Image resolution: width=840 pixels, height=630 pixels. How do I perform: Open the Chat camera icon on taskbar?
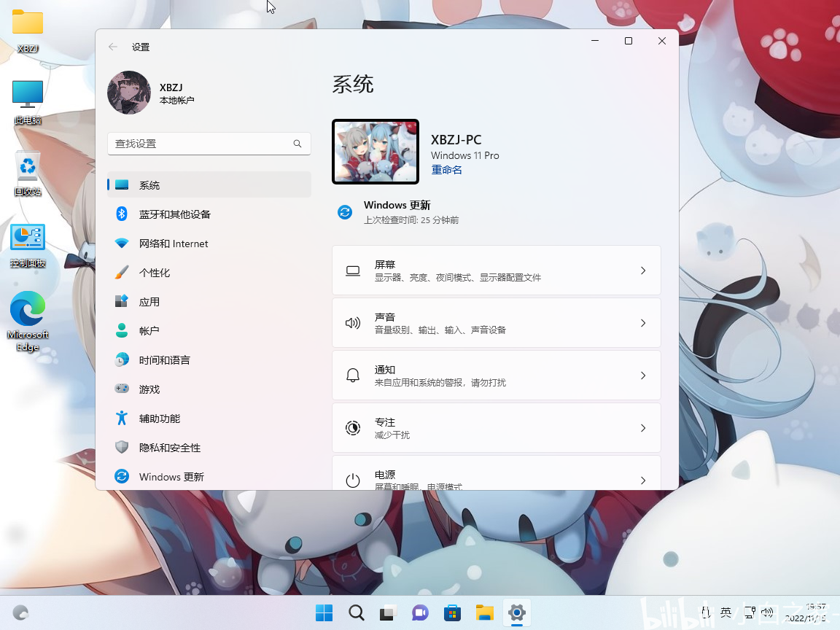click(421, 612)
